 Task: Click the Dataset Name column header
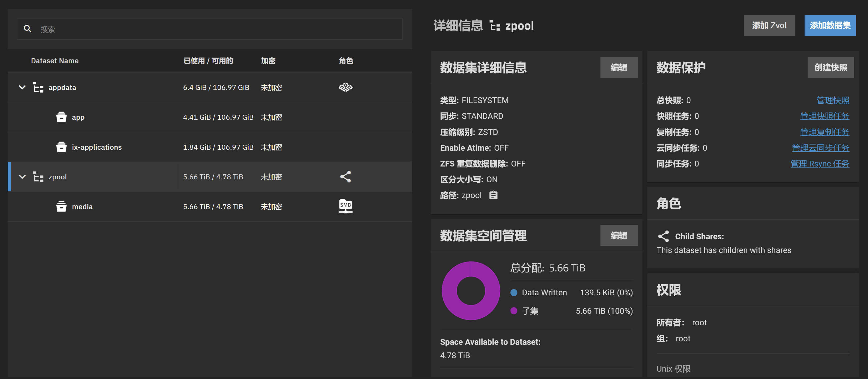[54, 61]
